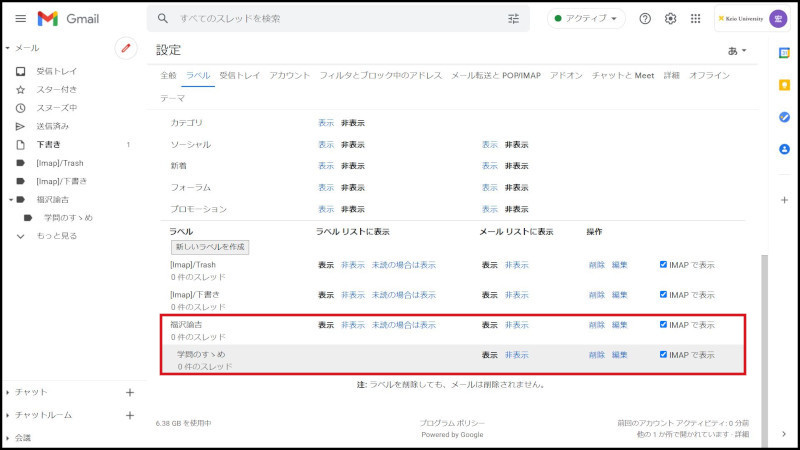Add new chat with plus icon
This screenshot has width=800, height=450.
[129, 392]
